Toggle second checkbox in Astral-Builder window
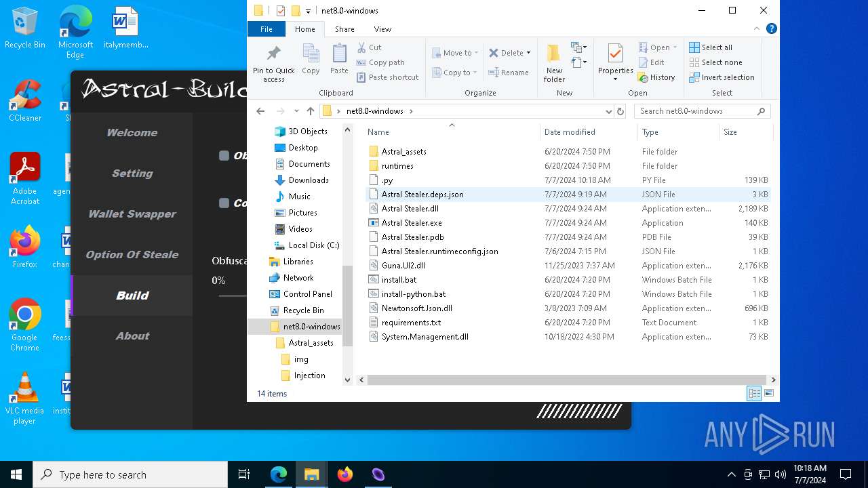 [x=224, y=203]
